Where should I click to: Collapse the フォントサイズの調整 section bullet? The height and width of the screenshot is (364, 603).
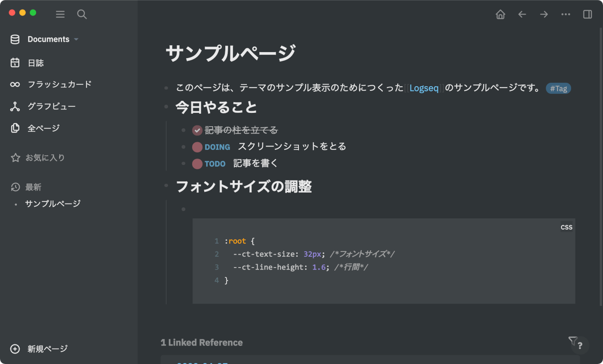(166, 185)
